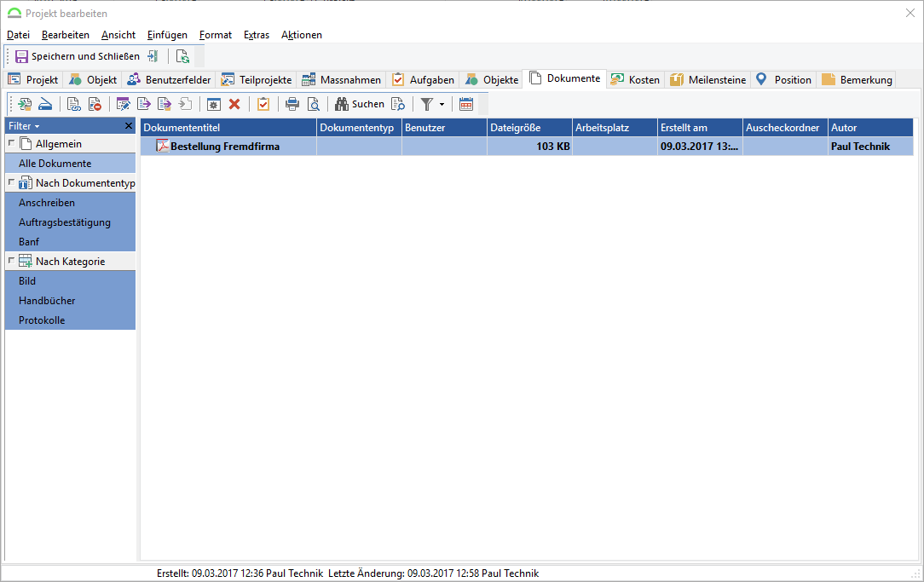Click the document properties gear window icon

point(213,104)
